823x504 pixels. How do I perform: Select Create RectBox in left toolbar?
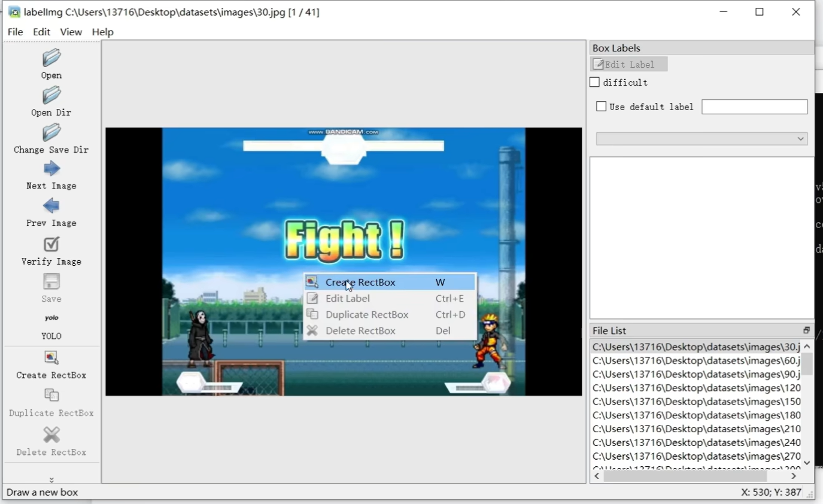tap(51, 358)
